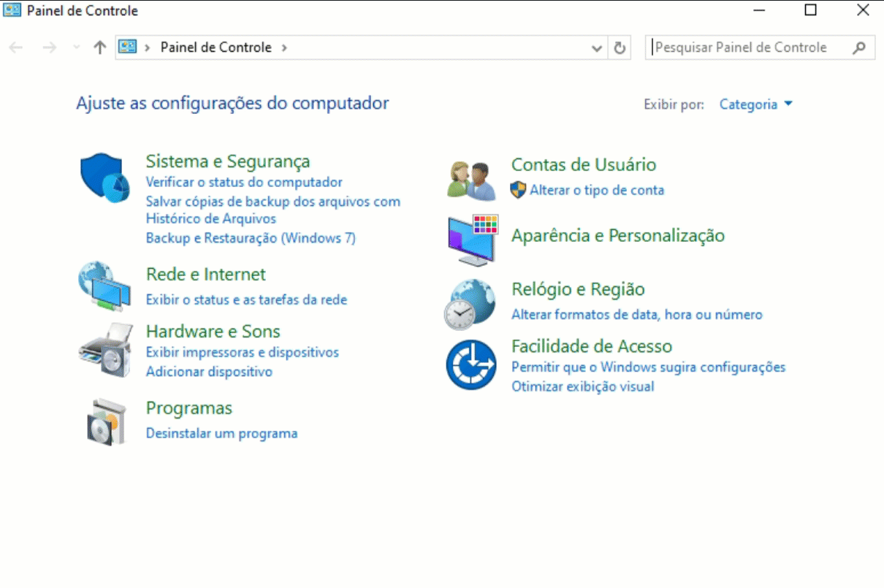Open the Relógio e Região clock icon
The width and height of the screenshot is (884, 588).
point(470,305)
